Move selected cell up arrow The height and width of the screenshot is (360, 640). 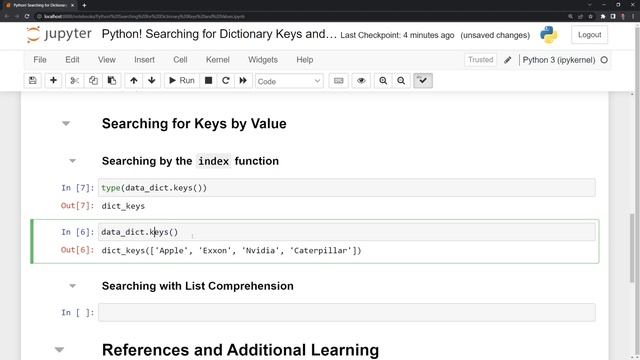[x=133, y=81]
